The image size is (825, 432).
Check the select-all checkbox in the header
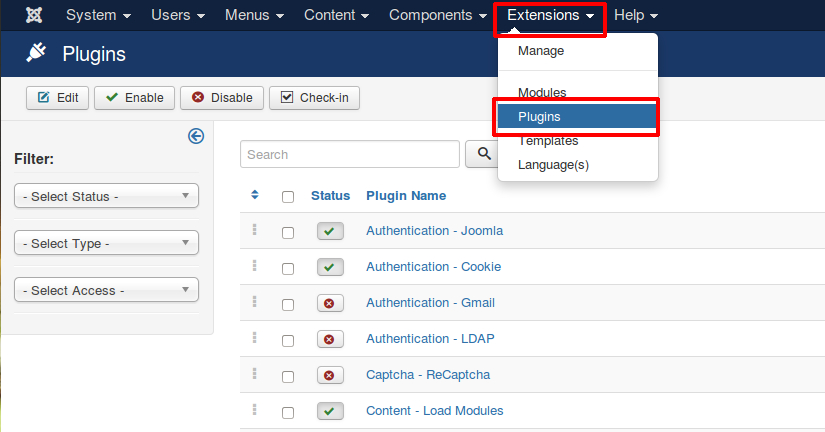click(x=288, y=197)
